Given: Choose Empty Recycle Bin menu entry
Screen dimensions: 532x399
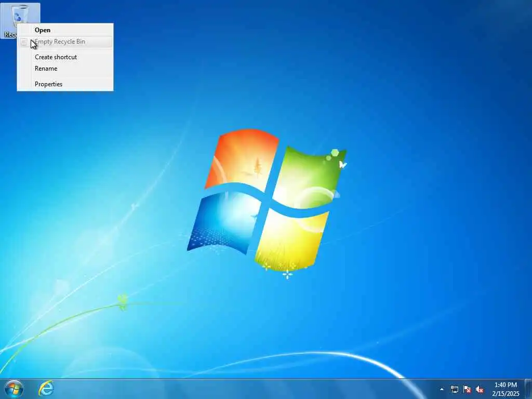Looking at the screenshot, I should [65, 42].
